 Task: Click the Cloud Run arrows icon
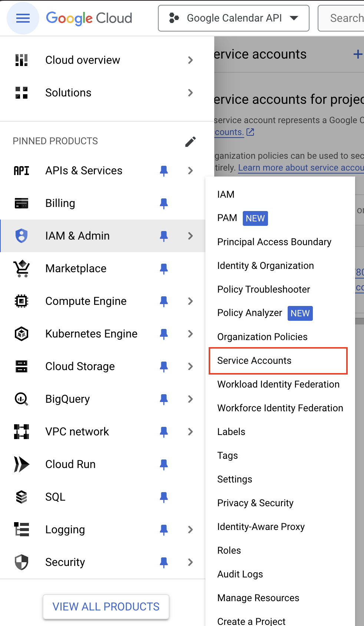point(21,464)
